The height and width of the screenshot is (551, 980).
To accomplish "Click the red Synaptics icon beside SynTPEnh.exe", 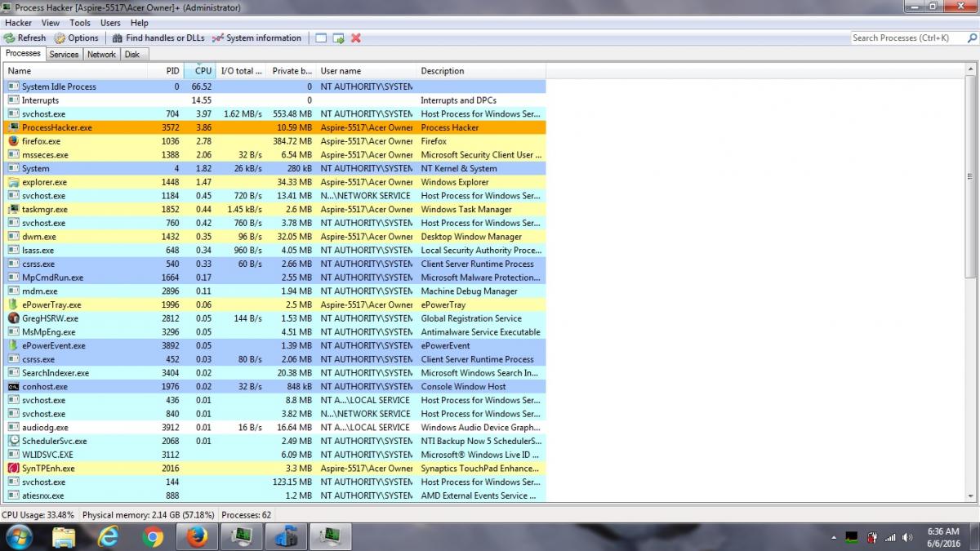I will 13,469.
